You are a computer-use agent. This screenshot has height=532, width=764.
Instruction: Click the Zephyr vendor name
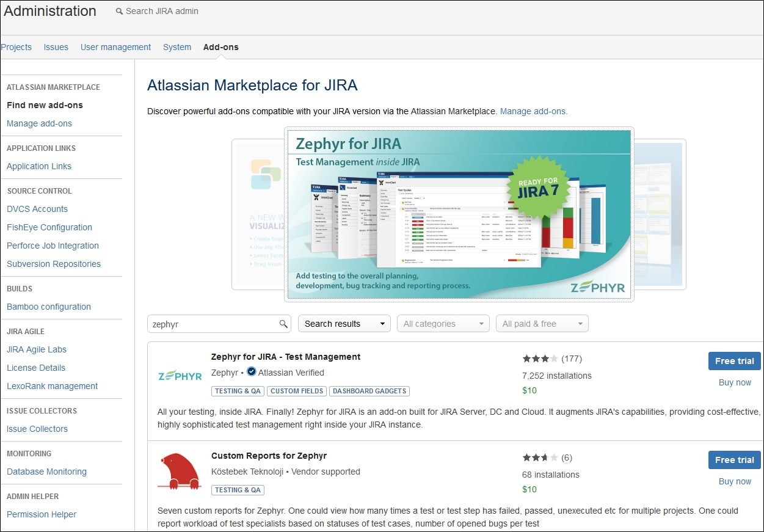coord(225,373)
